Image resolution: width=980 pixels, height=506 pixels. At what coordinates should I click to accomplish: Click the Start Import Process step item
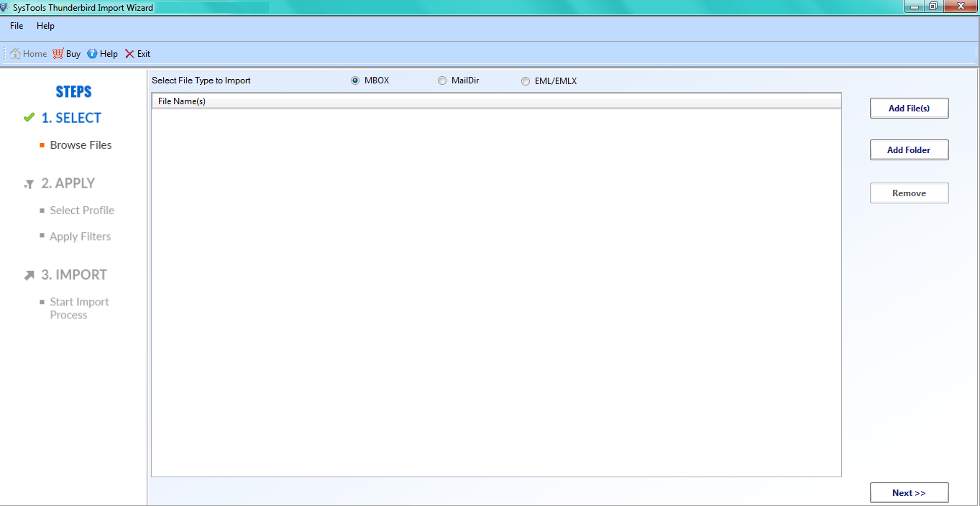pos(79,308)
